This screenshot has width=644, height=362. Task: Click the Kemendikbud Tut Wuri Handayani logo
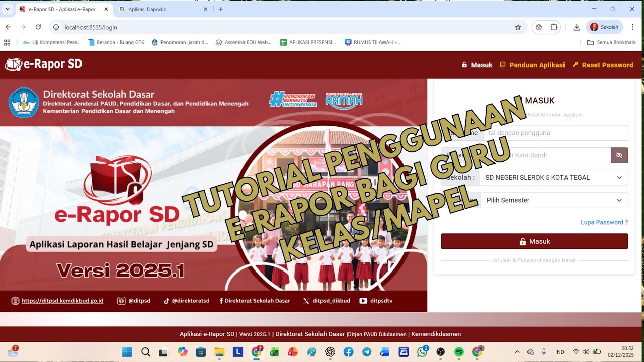coord(24,103)
